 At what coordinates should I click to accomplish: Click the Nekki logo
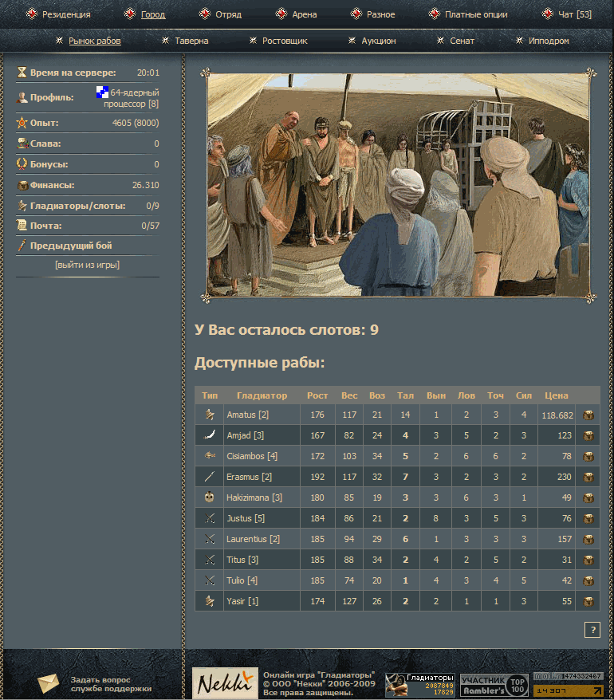[x=225, y=683]
